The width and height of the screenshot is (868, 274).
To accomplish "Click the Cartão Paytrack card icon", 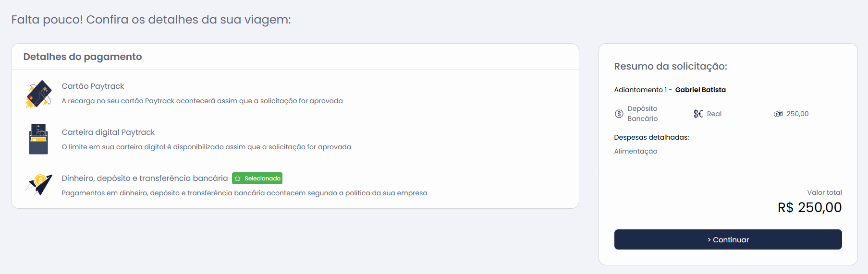I will click(38, 94).
